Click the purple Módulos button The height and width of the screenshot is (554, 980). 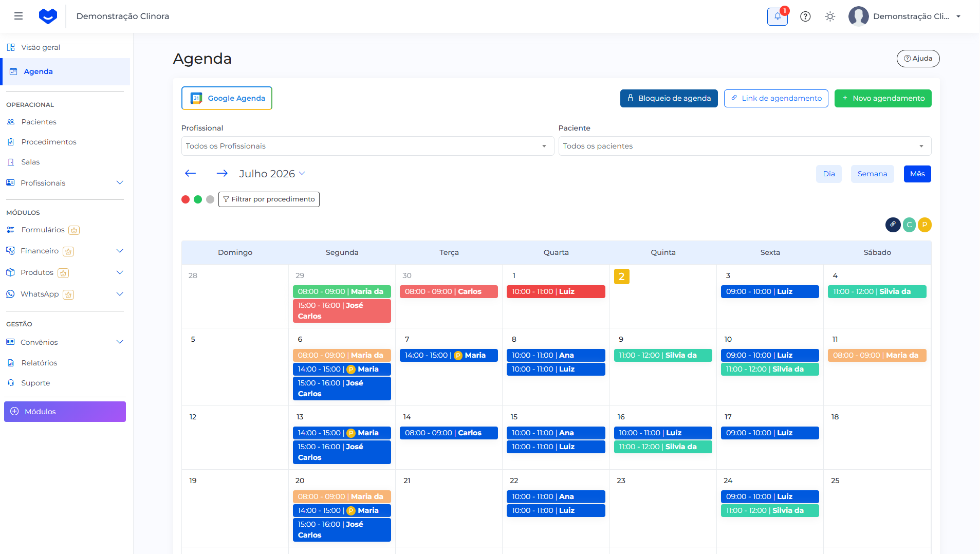65,412
